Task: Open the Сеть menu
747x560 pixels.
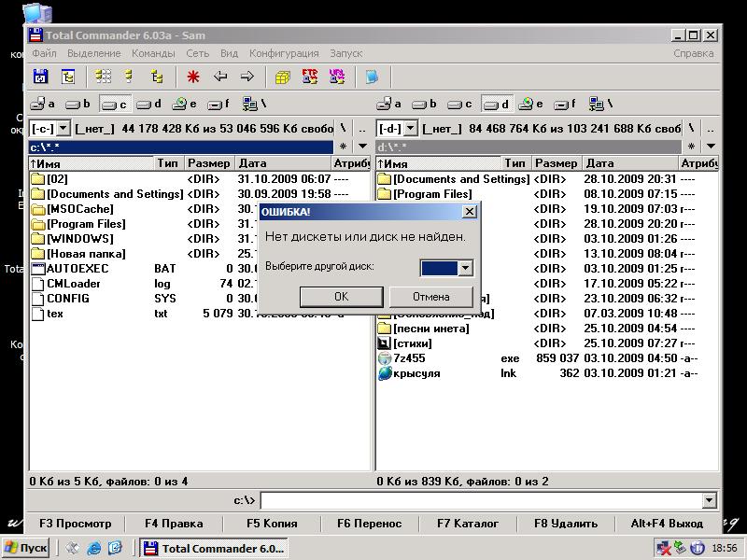Action: 198,53
